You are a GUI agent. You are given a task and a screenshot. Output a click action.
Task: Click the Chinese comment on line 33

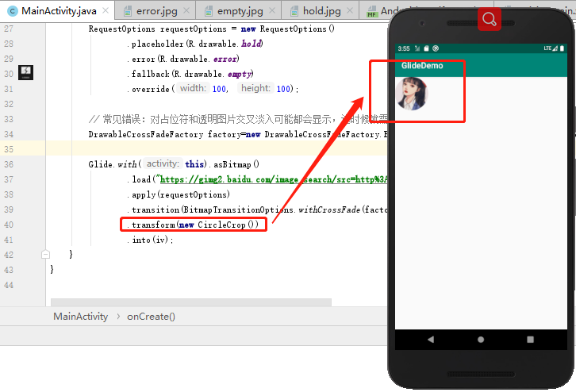click(238, 119)
